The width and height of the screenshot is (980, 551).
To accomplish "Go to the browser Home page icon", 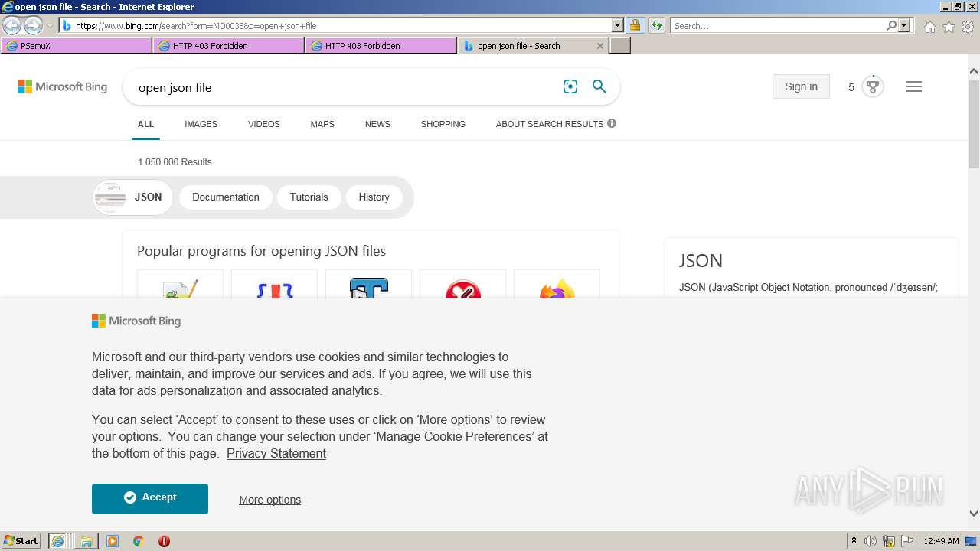I will (x=929, y=27).
